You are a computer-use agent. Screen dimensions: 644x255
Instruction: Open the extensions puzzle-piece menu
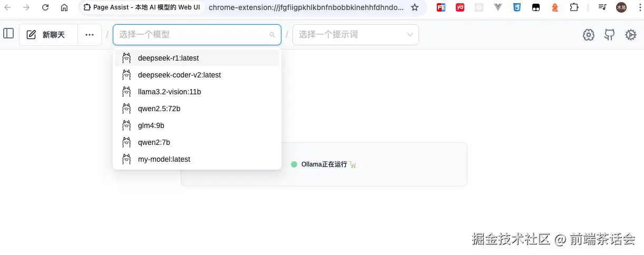point(574,7)
